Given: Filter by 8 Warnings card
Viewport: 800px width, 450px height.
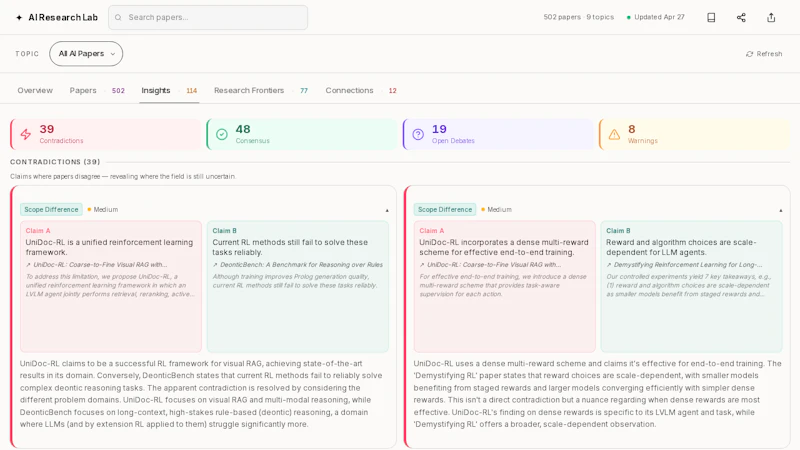Looking at the screenshot, I should click(694, 134).
